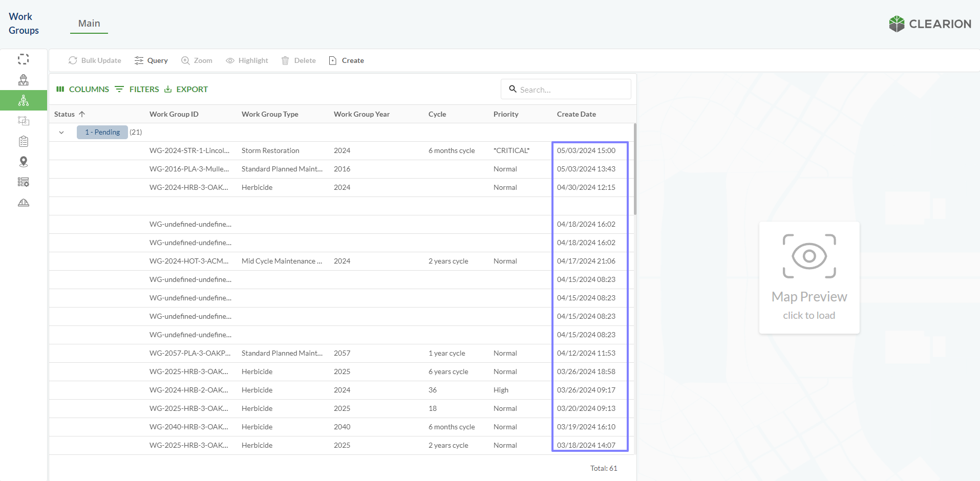Open the overlapping shapes sidebar icon
This screenshot has width=980, height=481.
(x=23, y=121)
